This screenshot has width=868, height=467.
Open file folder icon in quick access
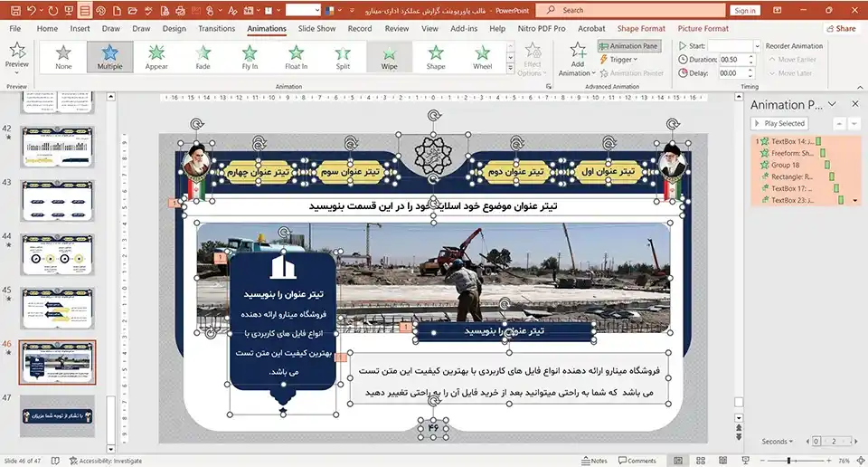[132, 11]
